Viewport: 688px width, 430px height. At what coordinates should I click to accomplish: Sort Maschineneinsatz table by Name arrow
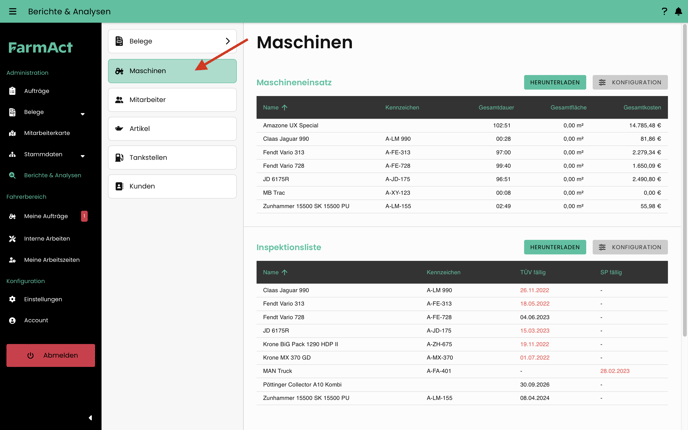click(284, 108)
